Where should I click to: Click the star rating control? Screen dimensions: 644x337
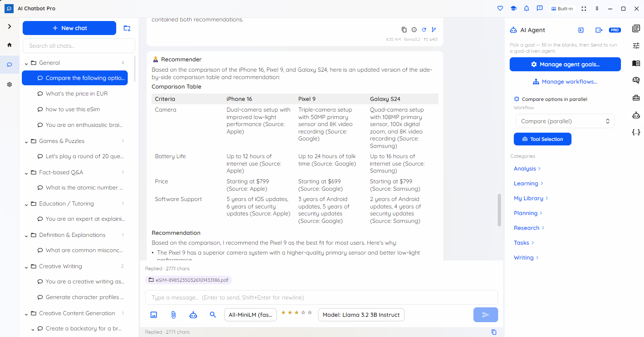(297, 313)
